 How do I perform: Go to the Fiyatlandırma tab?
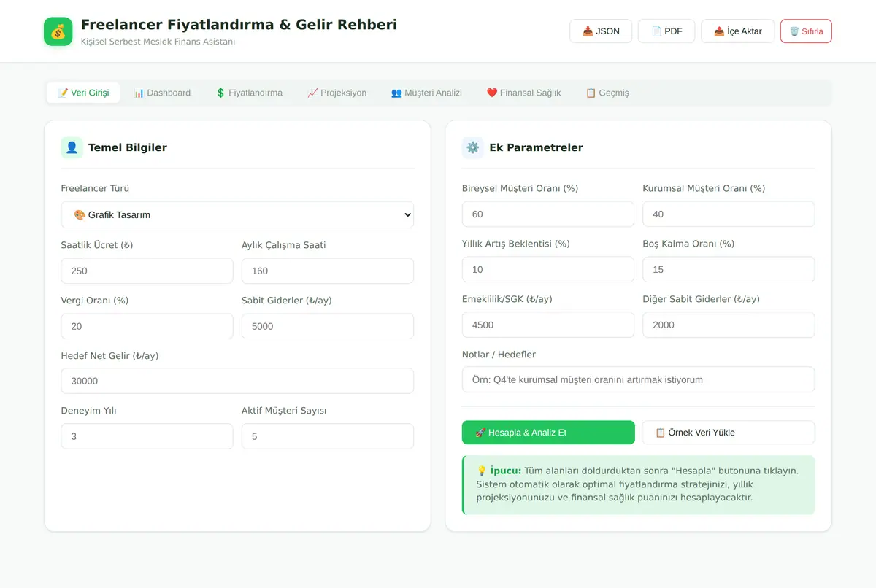point(249,93)
